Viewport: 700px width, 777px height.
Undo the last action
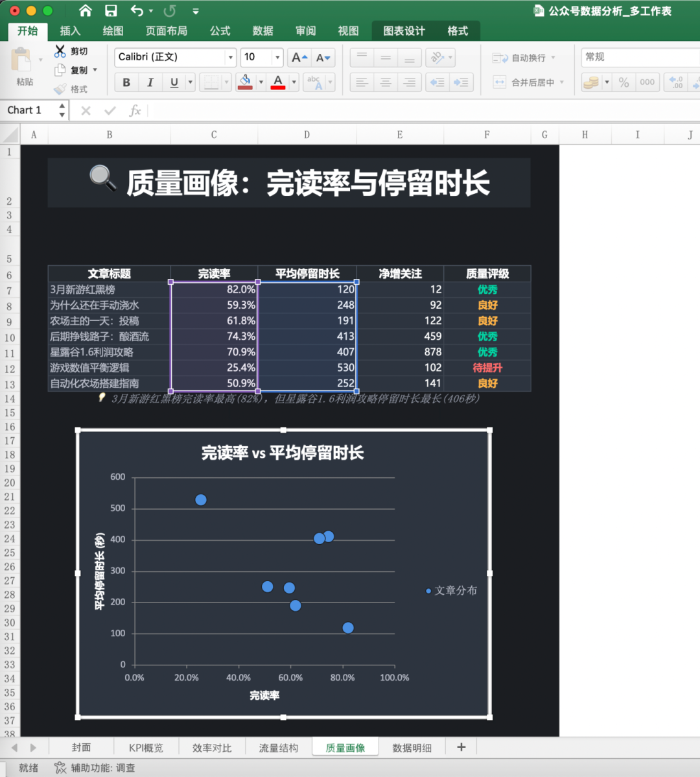point(137,10)
